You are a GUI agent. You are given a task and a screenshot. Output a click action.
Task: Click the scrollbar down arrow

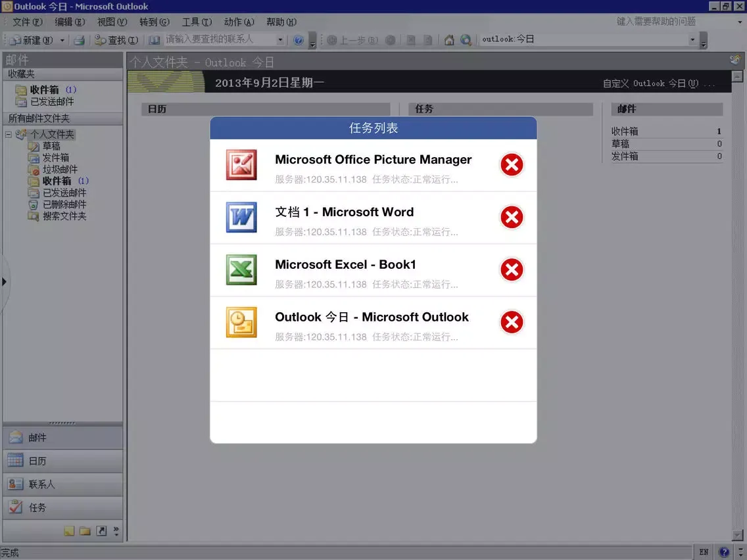738,535
